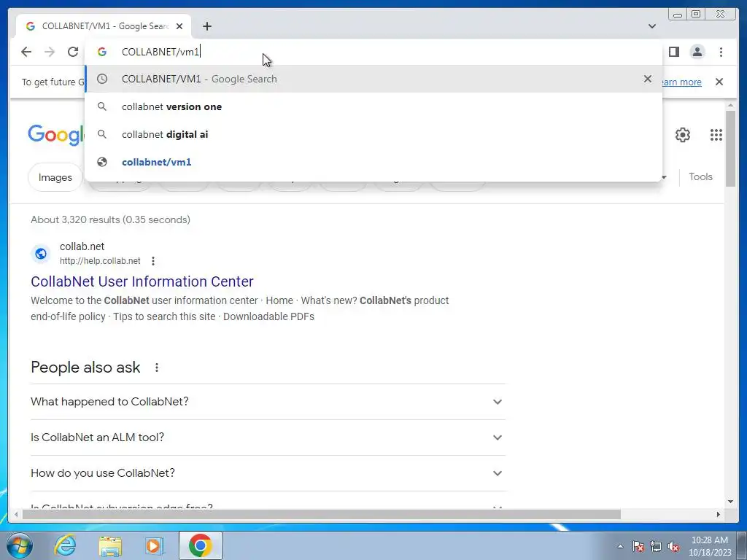Click the vertical scrollbar thumb
The image size is (747, 560).
coord(730,149)
